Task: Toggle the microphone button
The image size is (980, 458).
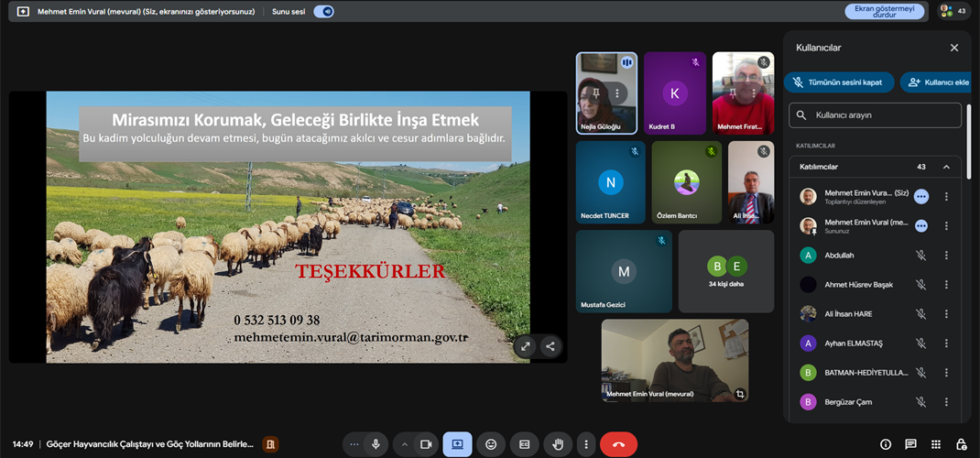Action: tap(375, 444)
